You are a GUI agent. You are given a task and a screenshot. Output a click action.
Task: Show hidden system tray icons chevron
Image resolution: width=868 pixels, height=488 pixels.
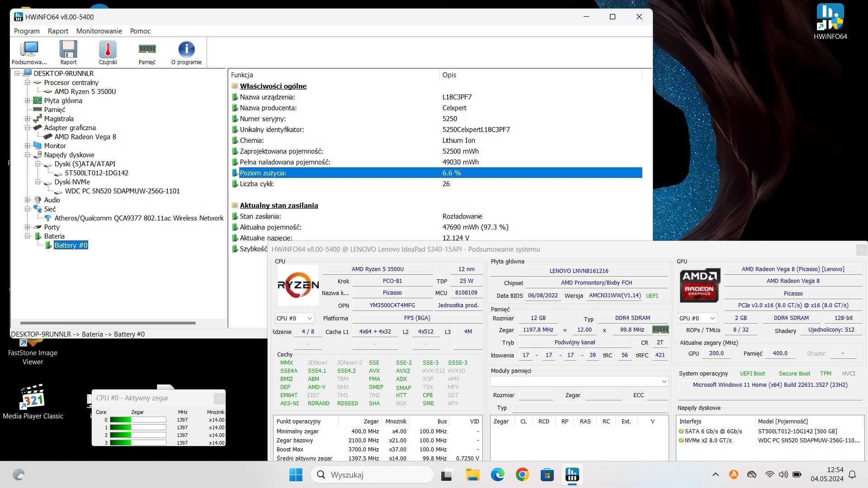click(x=715, y=474)
